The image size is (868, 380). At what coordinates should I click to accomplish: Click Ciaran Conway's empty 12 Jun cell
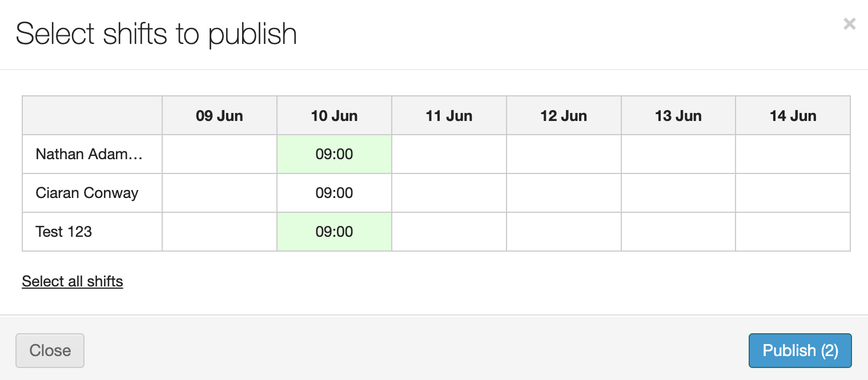click(x=564, y=193)
